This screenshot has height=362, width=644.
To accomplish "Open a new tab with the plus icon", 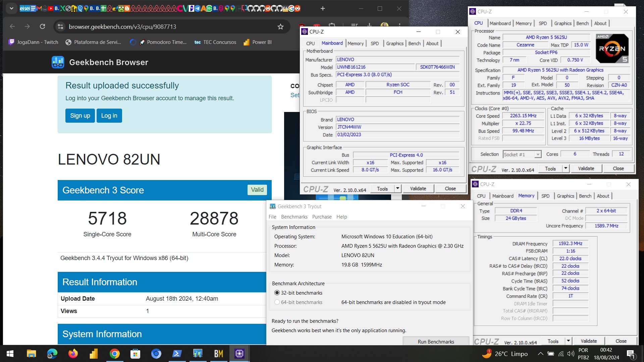I will [x=323, y=8].
